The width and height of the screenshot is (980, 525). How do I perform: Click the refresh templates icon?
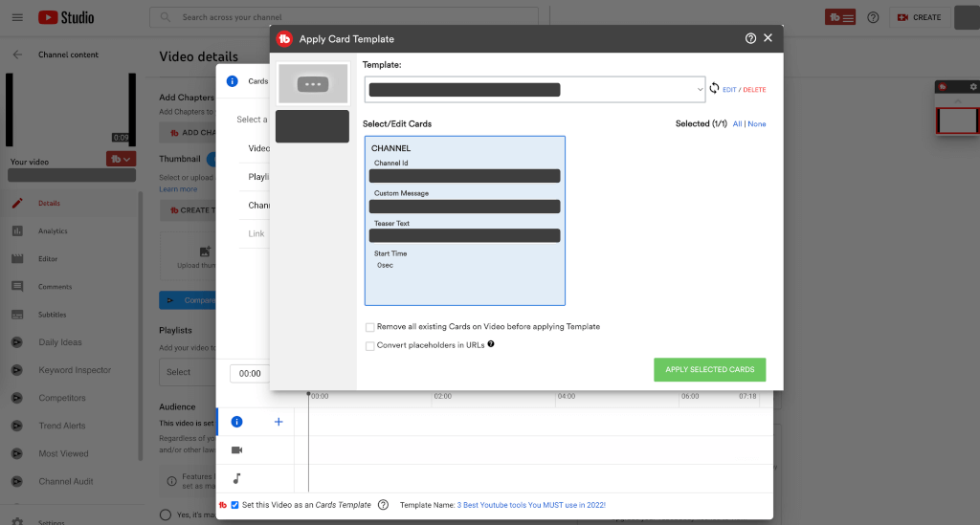pyautogui.click(x=714, y=88)
